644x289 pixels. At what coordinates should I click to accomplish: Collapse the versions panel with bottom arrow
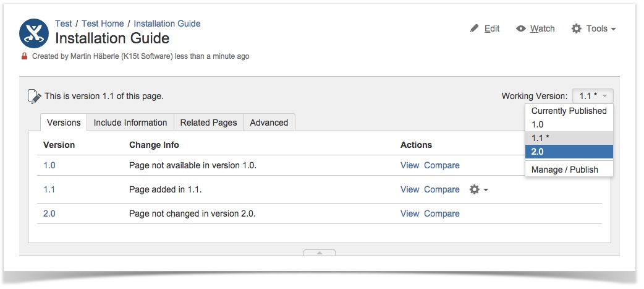pyautogui.click(x=319, y=252)
